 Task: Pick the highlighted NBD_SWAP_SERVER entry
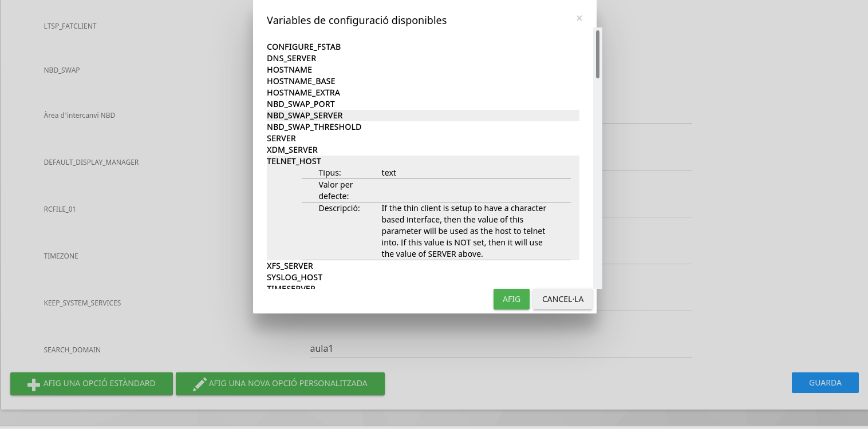(305, 116)
